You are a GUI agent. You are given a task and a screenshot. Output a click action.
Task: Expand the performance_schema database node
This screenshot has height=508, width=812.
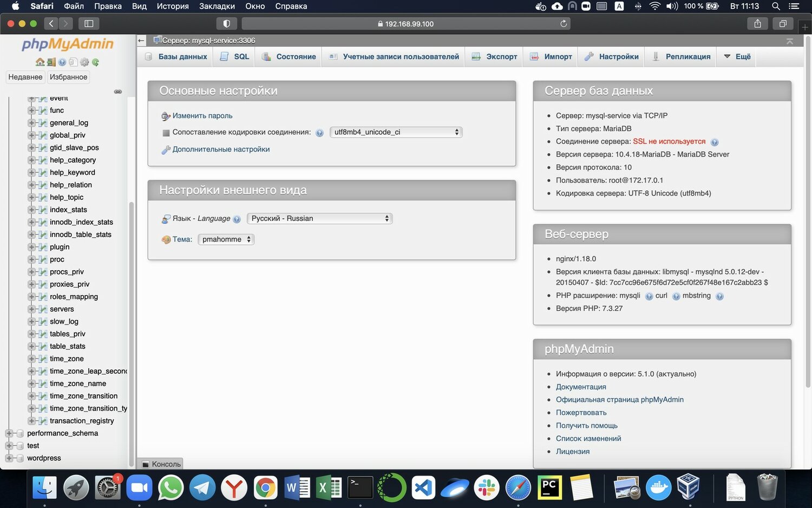pos(9,433)
